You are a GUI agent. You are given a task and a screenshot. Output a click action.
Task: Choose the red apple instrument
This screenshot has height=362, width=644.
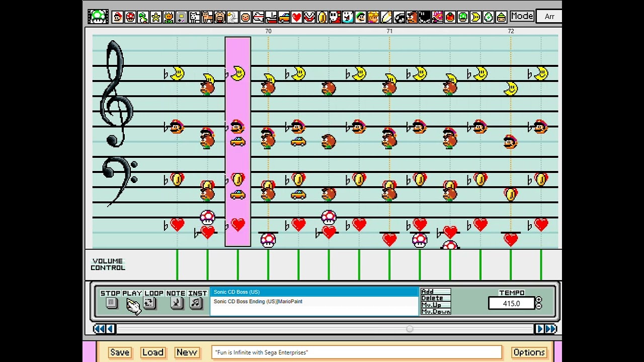[450, 17]
